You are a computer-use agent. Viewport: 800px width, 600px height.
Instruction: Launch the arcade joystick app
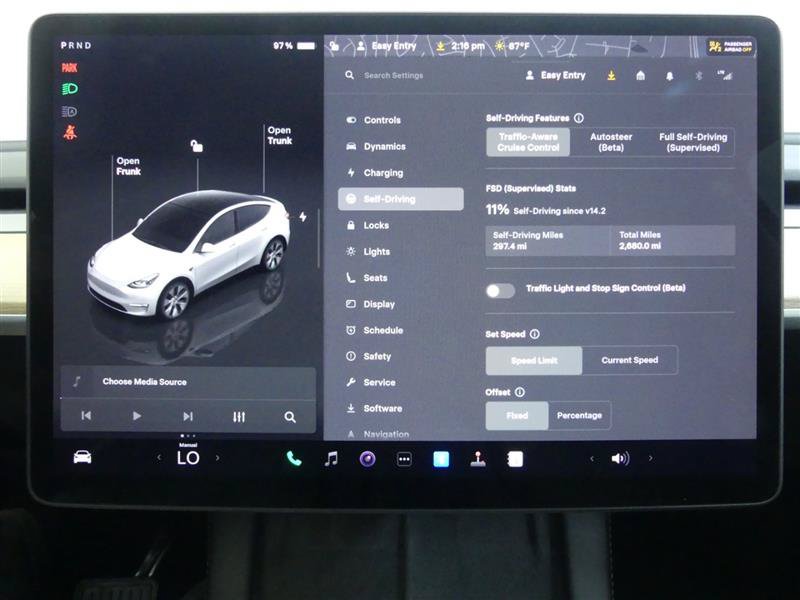coord(478,459)
